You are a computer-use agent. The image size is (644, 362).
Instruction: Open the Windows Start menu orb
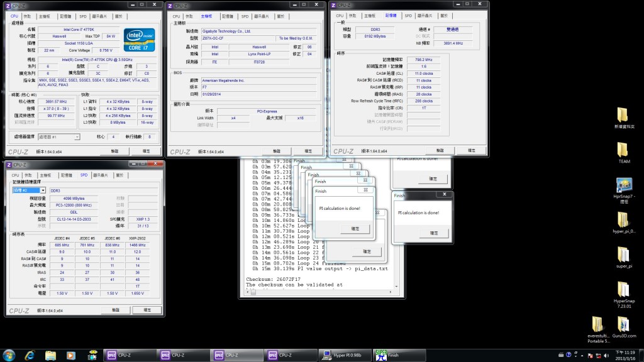pos(9,355)
